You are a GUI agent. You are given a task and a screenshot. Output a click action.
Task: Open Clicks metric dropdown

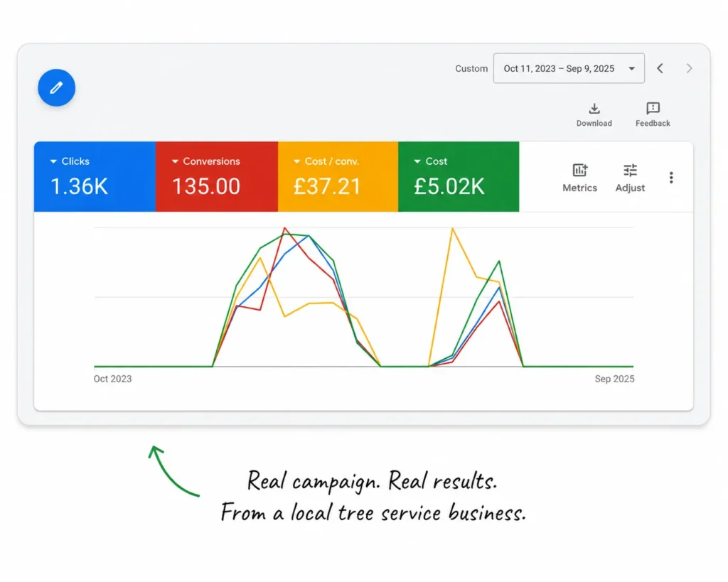(70, 161)
